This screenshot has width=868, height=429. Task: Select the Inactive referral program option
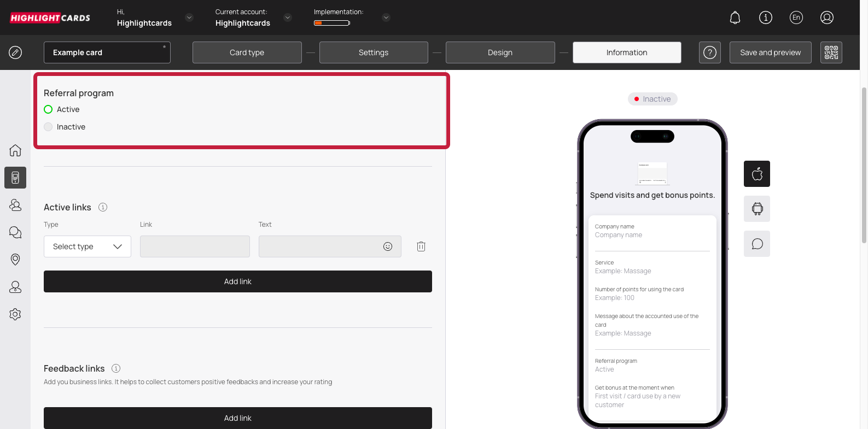pyautogui.click(x=48, y=127)
